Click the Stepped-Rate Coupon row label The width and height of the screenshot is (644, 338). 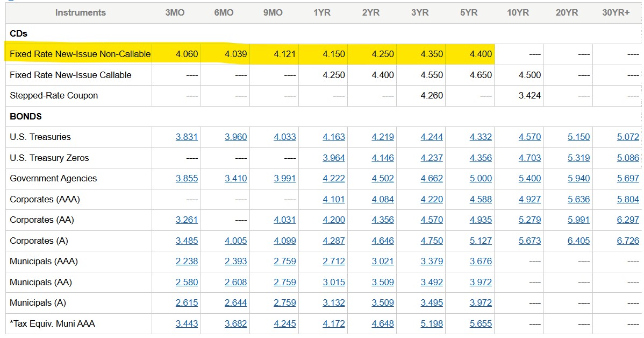pos(54,96)
